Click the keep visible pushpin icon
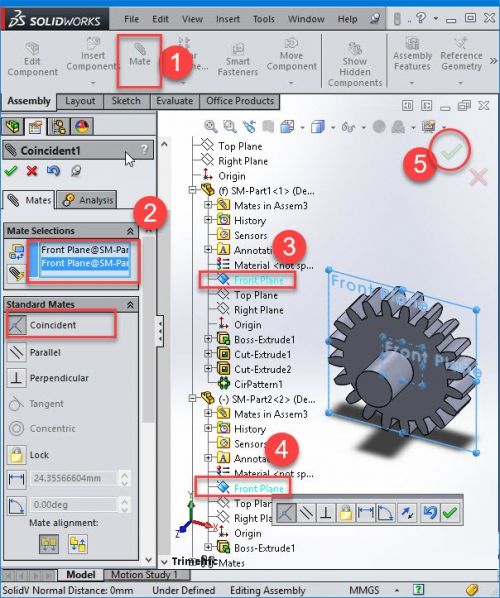Screen dimensions: 500x598 [x=76, y=170]
